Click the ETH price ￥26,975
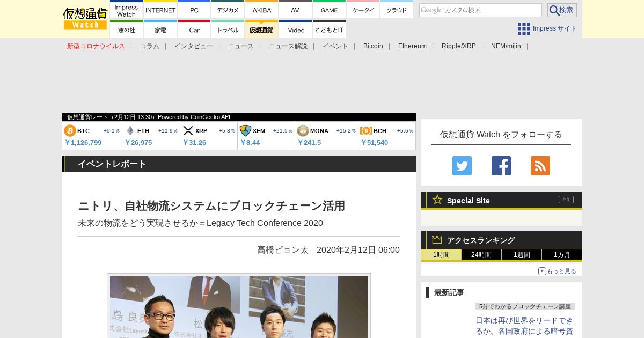This screenshot has height=338, width=644. coord(138,143)
